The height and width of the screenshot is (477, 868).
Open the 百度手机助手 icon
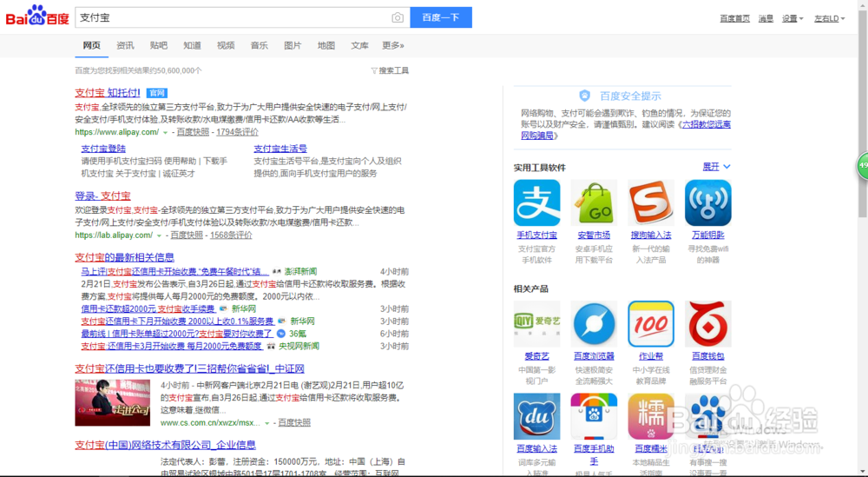click(594, 416)
